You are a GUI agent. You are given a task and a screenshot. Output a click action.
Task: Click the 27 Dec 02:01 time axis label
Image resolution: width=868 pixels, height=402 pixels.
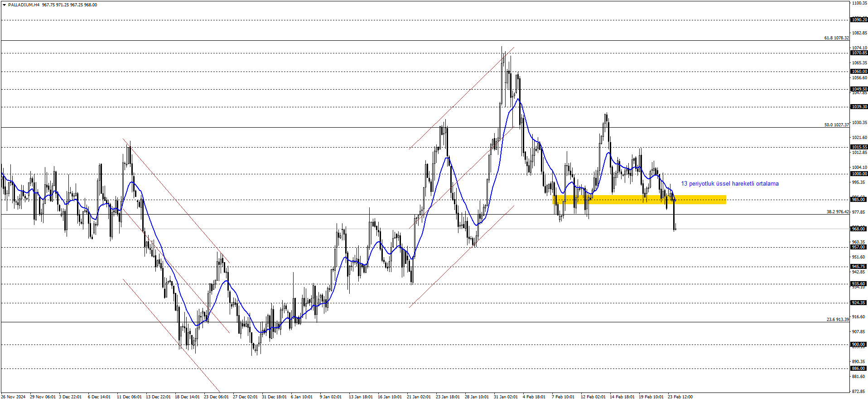coord(245,397)
